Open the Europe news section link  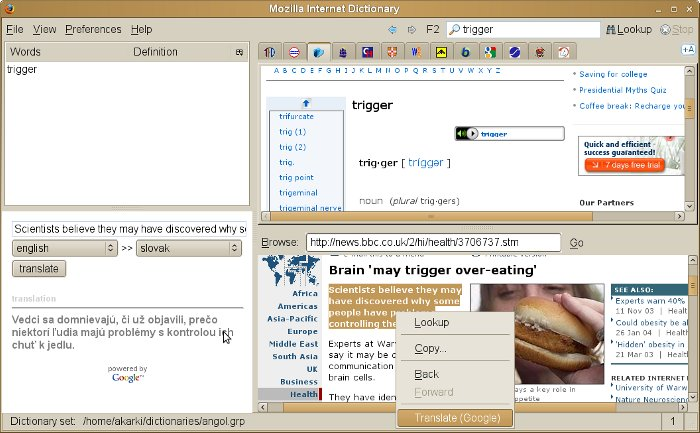pyautogui.click(x=302, y=331)
